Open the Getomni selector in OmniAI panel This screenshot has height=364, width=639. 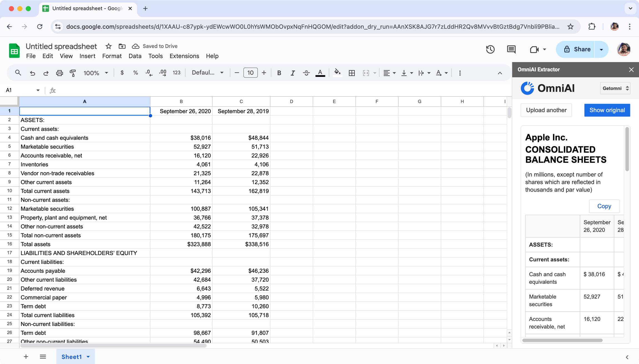[x=615, y=88]
